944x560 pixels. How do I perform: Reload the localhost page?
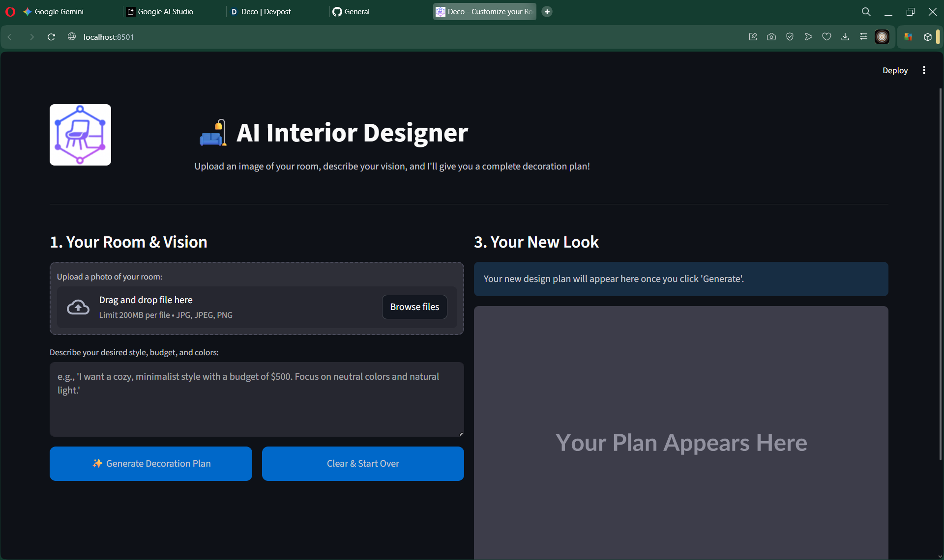tap(51, 37)
